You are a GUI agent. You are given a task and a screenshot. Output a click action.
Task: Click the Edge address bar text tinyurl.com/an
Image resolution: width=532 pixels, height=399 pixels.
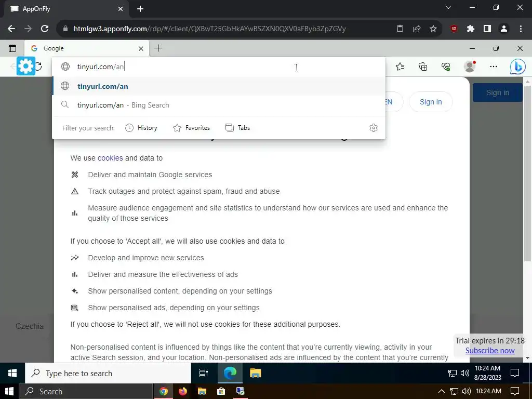tap(101, 66)
